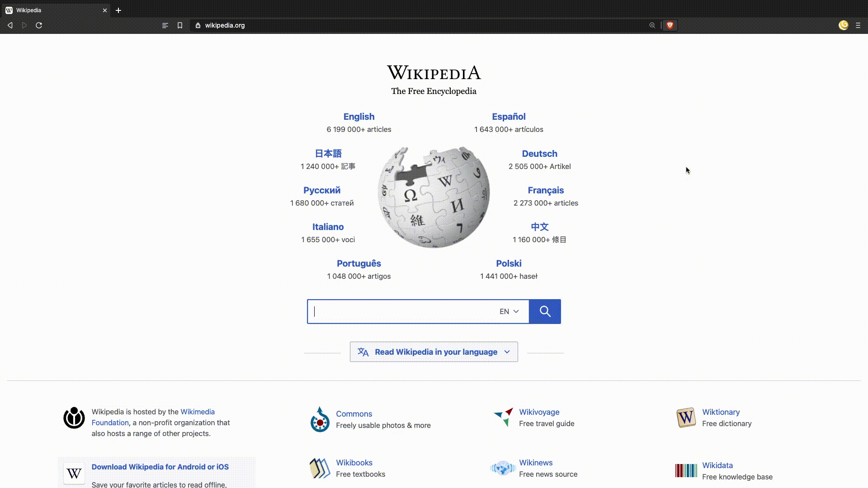Viewport: 868px width, 488px height.
Task: Open the EN search language dropdown
Action: point(509,311)
